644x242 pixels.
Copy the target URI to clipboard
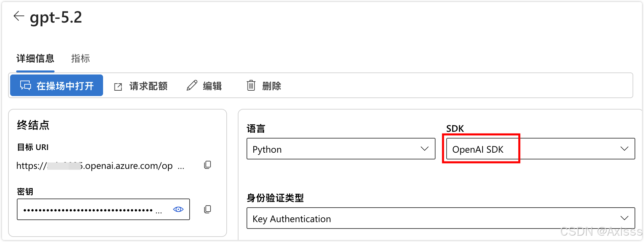click(207, 165)
